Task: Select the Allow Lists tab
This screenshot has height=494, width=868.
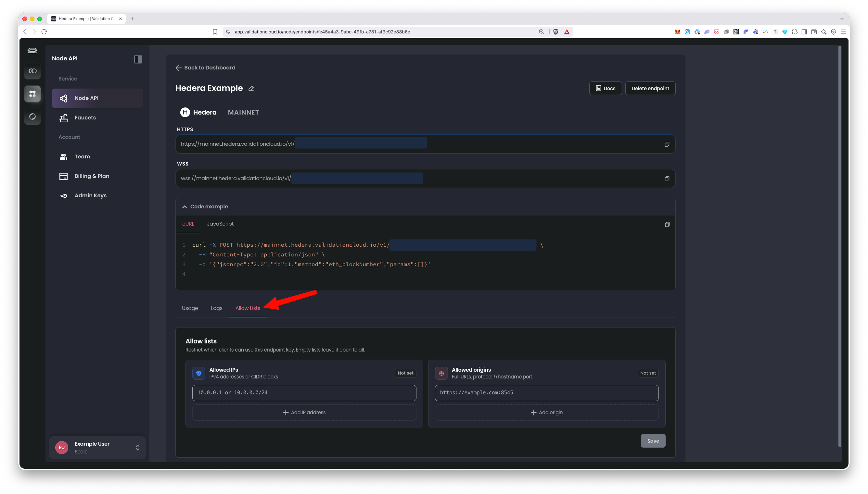Action: pyautogui.click(x=248, y=308)
